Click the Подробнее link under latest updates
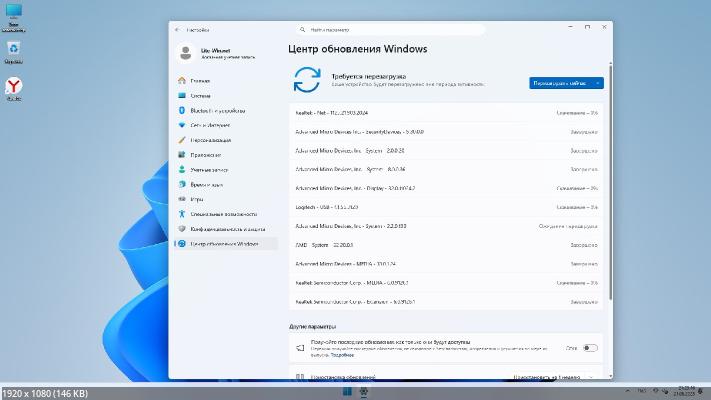 coord(342,355)
